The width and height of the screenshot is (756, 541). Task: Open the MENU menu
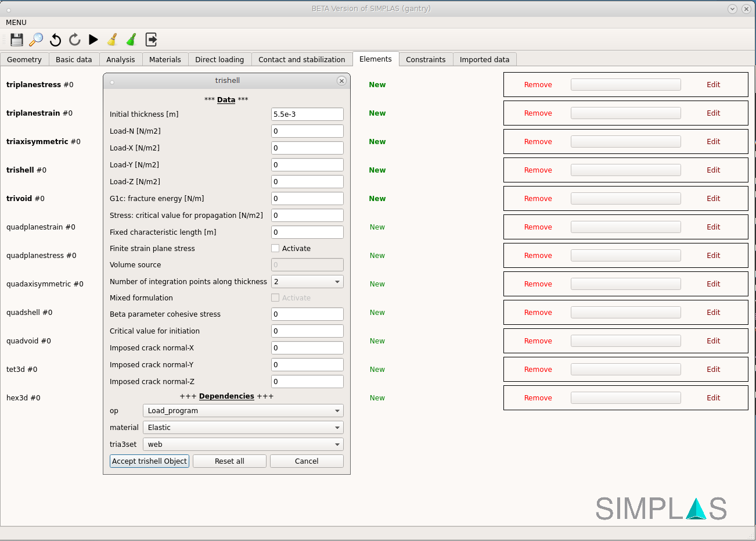point(16,23)
